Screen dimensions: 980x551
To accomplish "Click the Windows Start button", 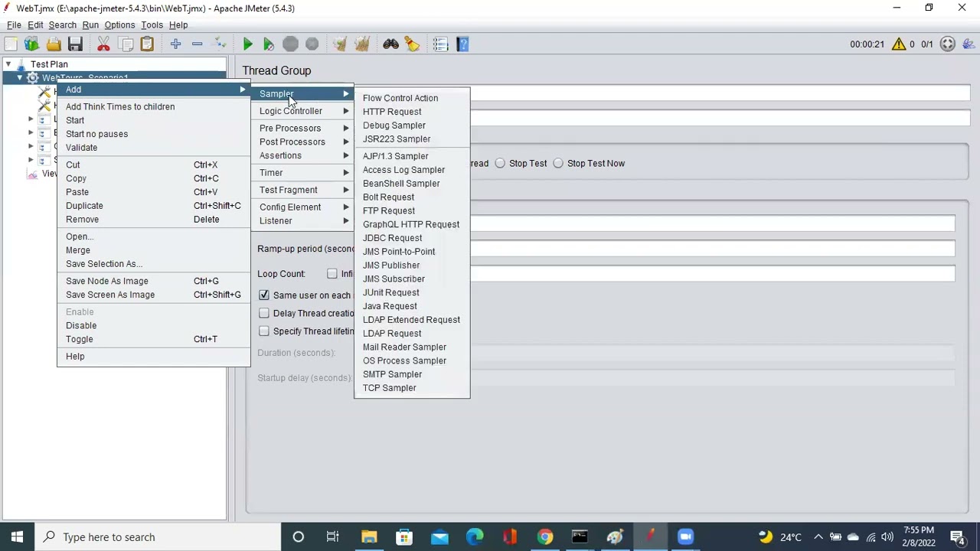I will coord(17,536).
